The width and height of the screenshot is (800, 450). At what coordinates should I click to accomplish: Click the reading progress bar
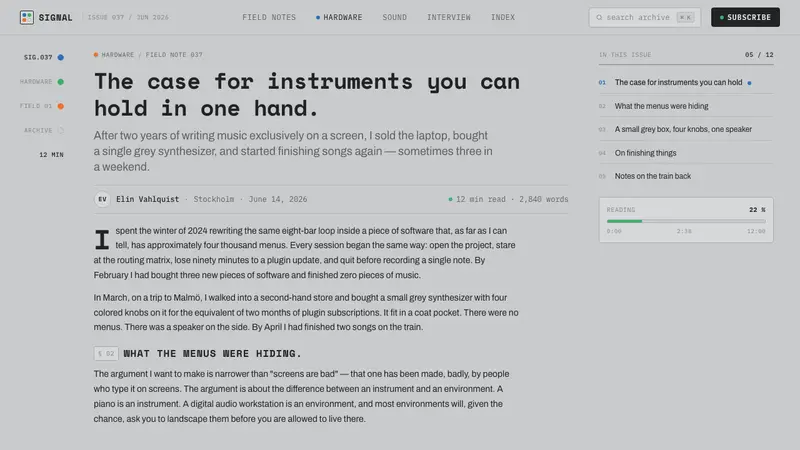click(x=686, y=221)
